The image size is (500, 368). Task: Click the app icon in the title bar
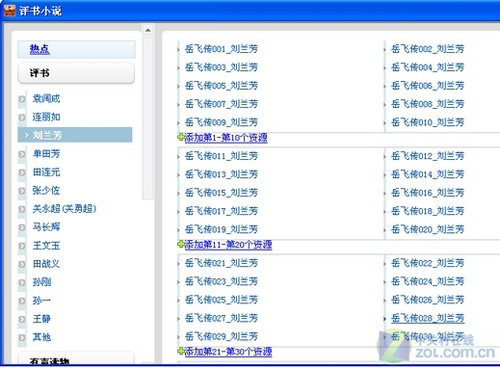[x=9, y=10]
